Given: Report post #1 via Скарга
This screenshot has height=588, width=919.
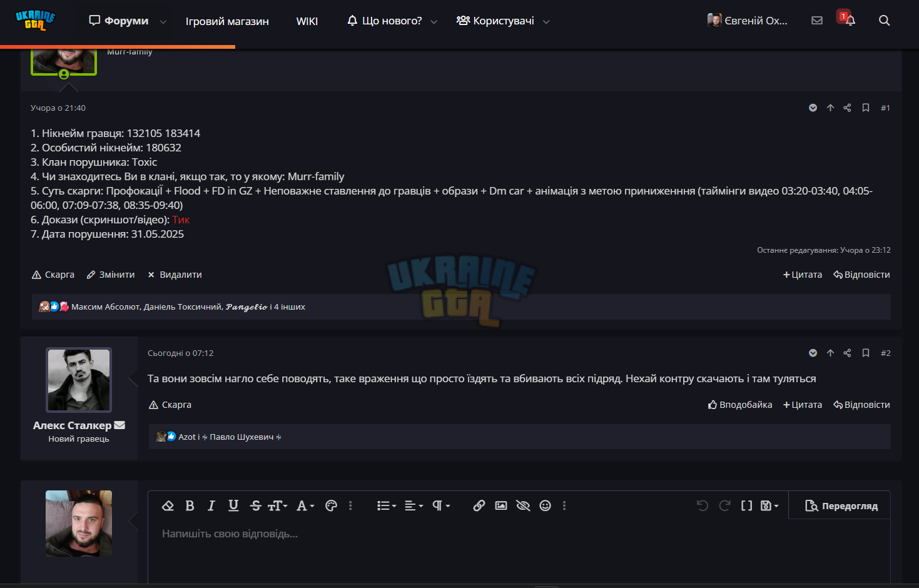Looking at the screenshot, I should coord(53,275).
